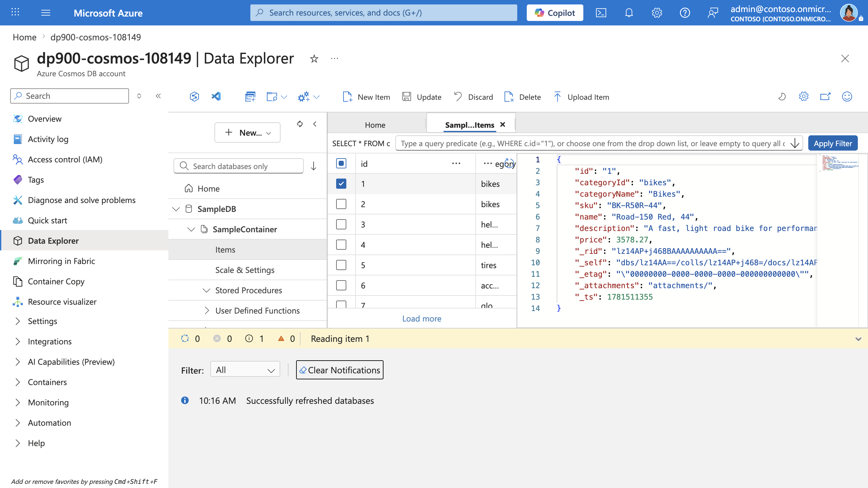Open the New... dropdown button

coord(247,132)
